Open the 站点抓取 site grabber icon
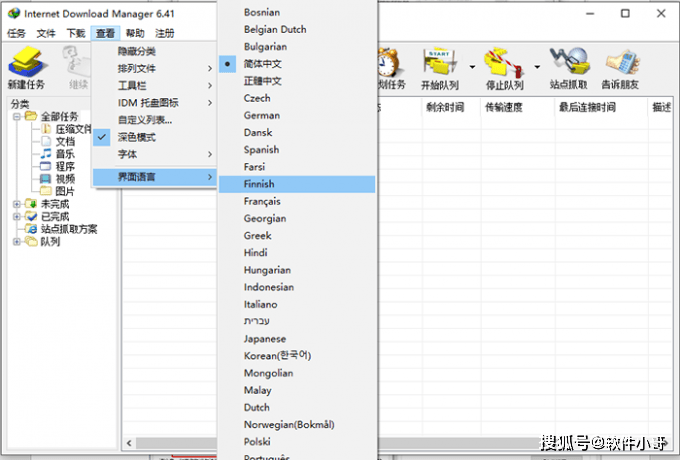Screen dimensions: 680x460 click(569, 68)
